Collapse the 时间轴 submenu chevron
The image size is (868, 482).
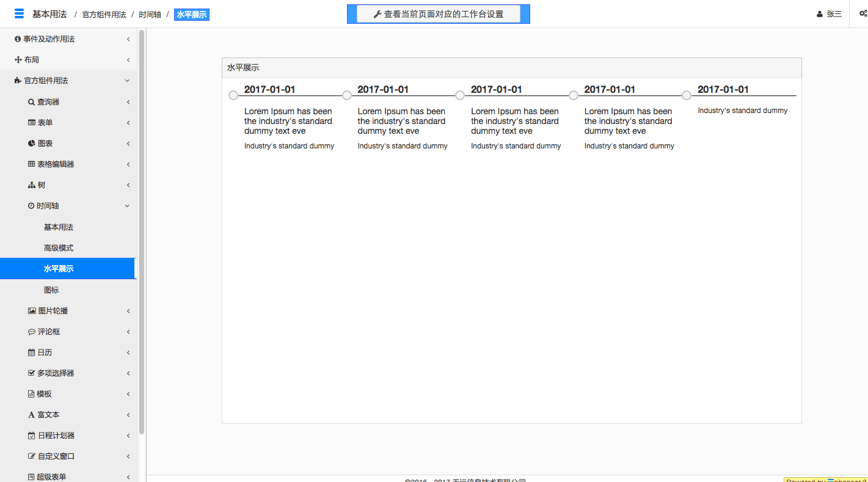pyautogui.click(x=127, y=206)
